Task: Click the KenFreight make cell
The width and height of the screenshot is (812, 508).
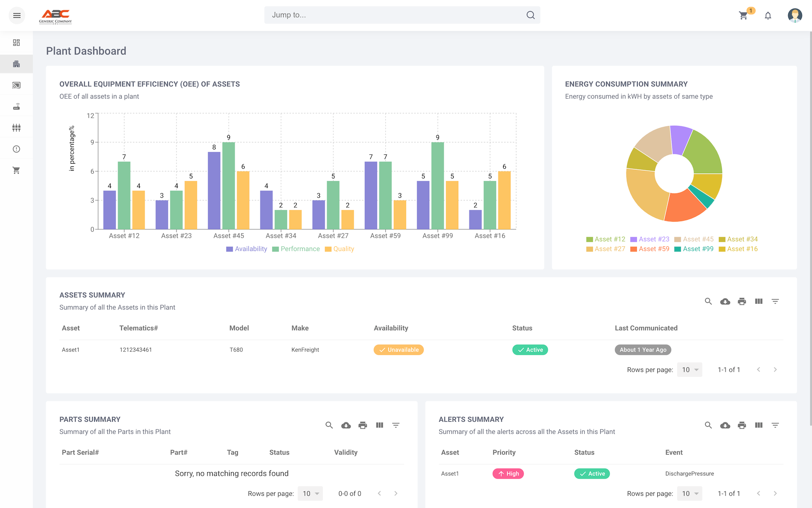Action: (x=305, y=350)
